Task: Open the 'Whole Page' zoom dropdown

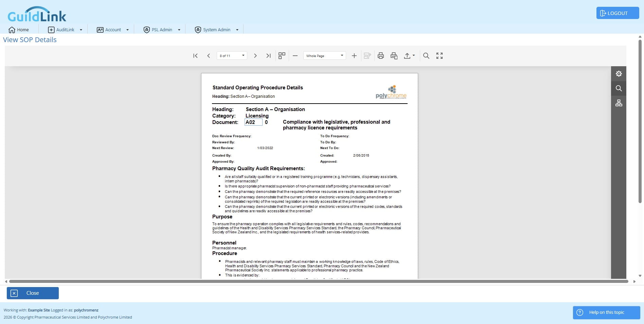Action: click(324, 56)
